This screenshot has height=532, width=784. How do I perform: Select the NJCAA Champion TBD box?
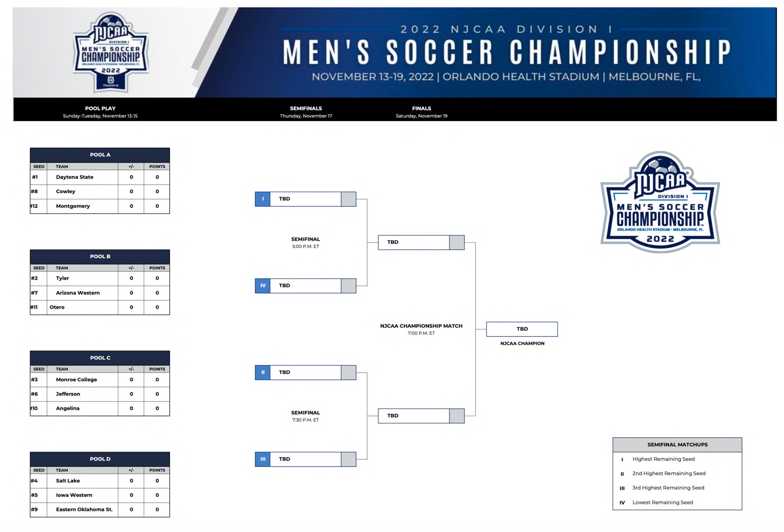(522, 329)
